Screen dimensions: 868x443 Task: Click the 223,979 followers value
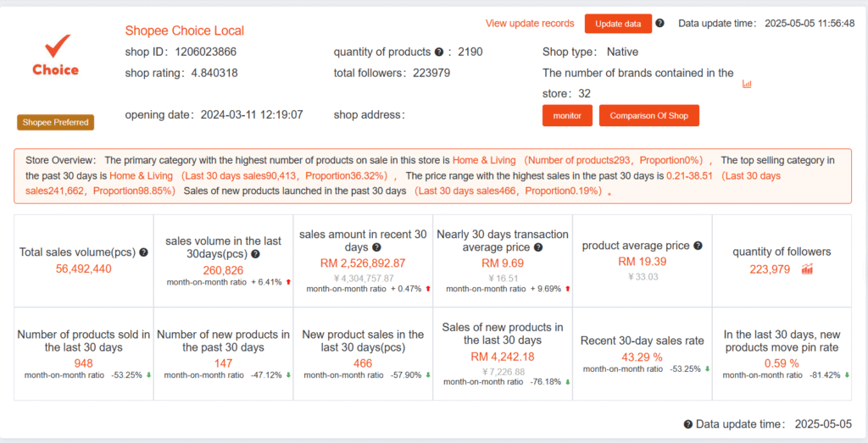click(770, 269)
